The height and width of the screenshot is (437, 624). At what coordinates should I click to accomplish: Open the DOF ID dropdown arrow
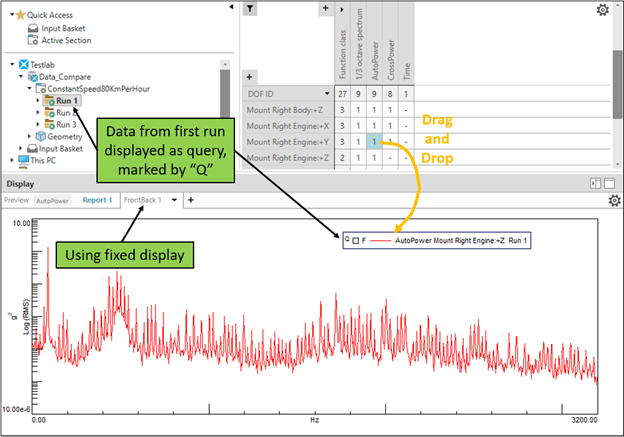[x=325, y=93]
